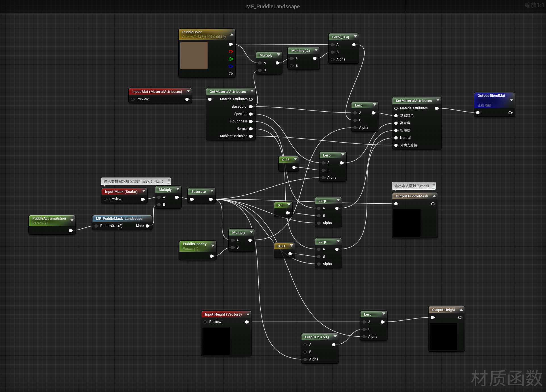The width and height of the screenshot is (546, 392).
Task: Click the Saturate node output pin
Action: (x=211, y=199)
